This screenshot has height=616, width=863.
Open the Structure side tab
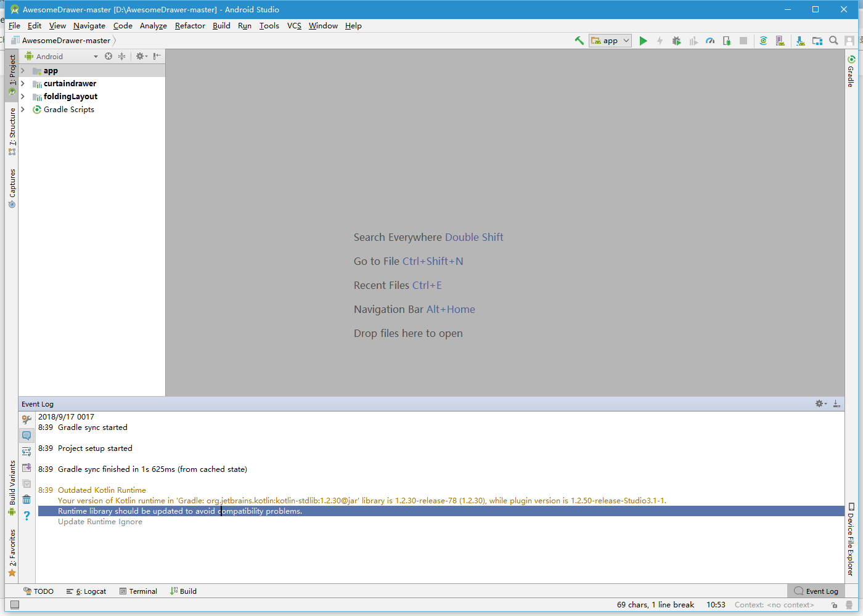click(12, 132)
